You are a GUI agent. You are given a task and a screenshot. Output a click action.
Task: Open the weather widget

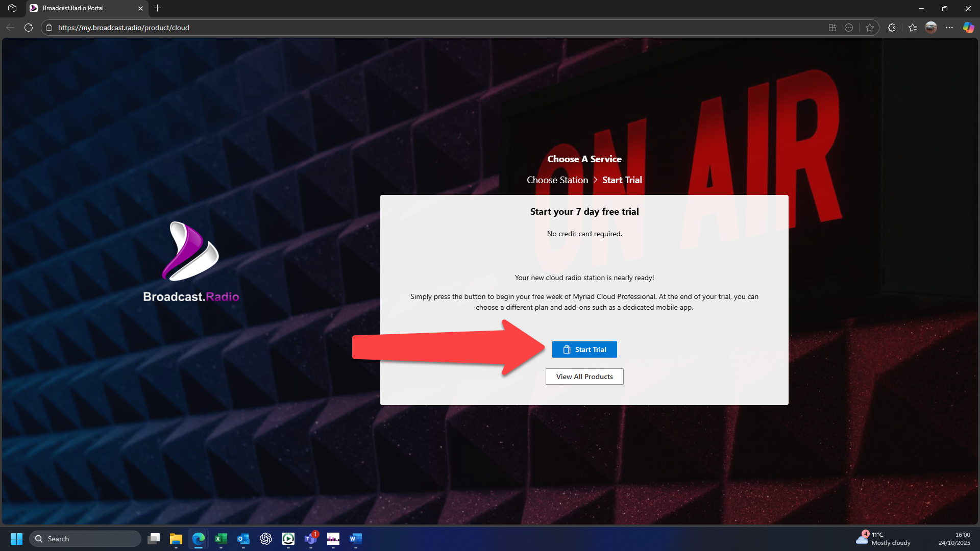[884, 539]
